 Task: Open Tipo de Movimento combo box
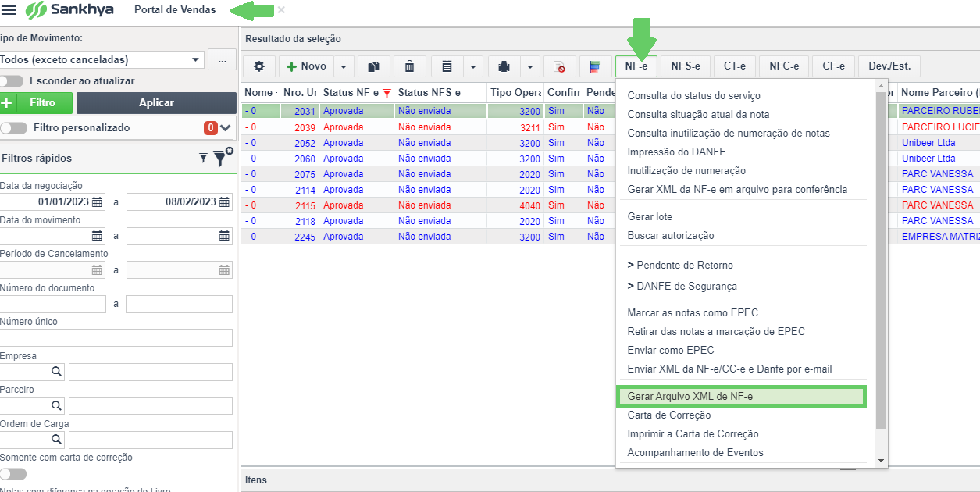pos(102,59)
